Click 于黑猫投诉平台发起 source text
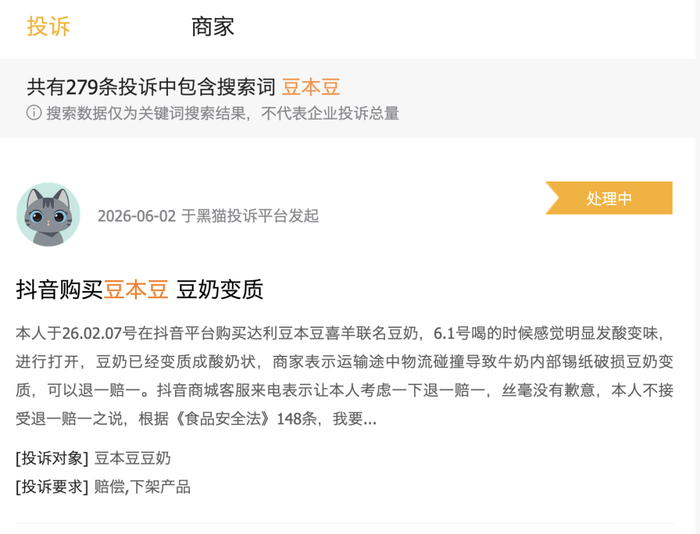The height and width of the screenshot is (534, 700). click(250, 216)
